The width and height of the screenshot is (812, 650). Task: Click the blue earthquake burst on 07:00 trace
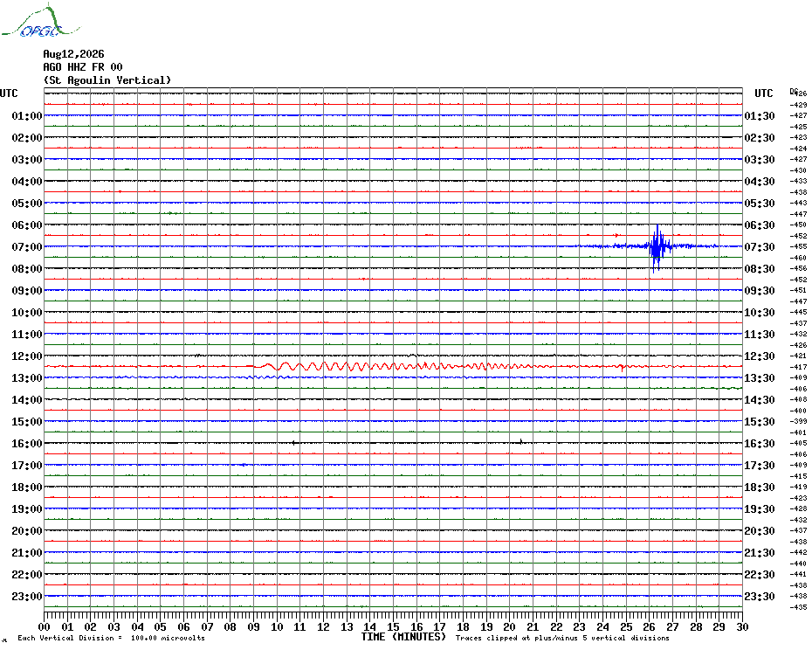click(657, 248)
